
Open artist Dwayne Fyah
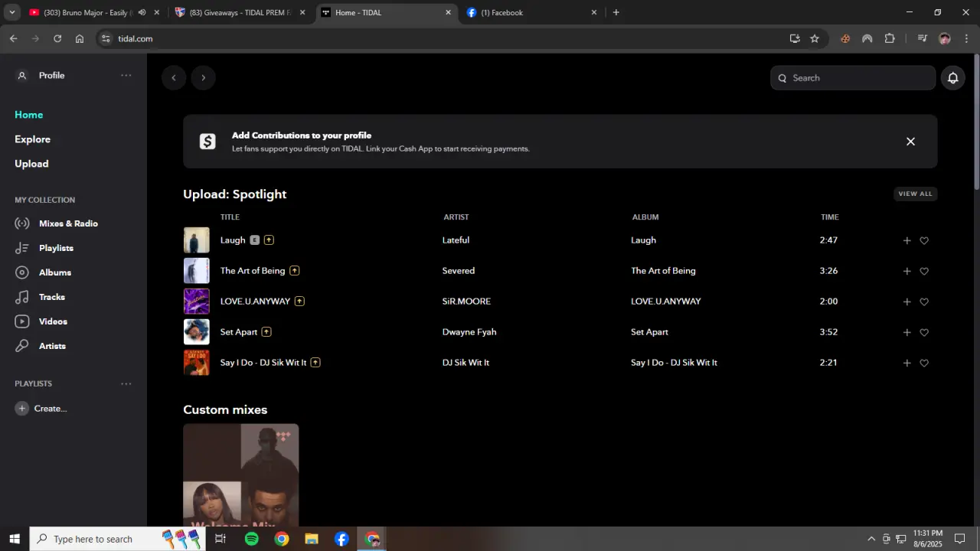(x=469, y=332)
